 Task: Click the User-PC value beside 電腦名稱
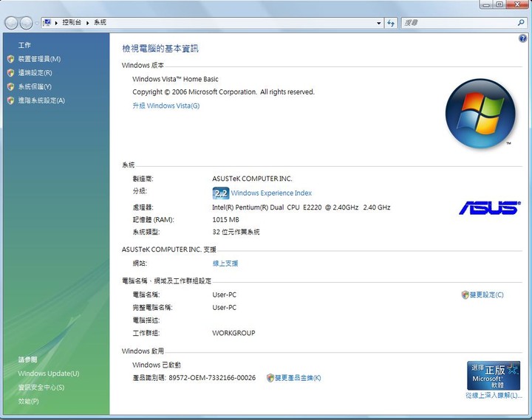pyautogui.click(x=225, y=295)
